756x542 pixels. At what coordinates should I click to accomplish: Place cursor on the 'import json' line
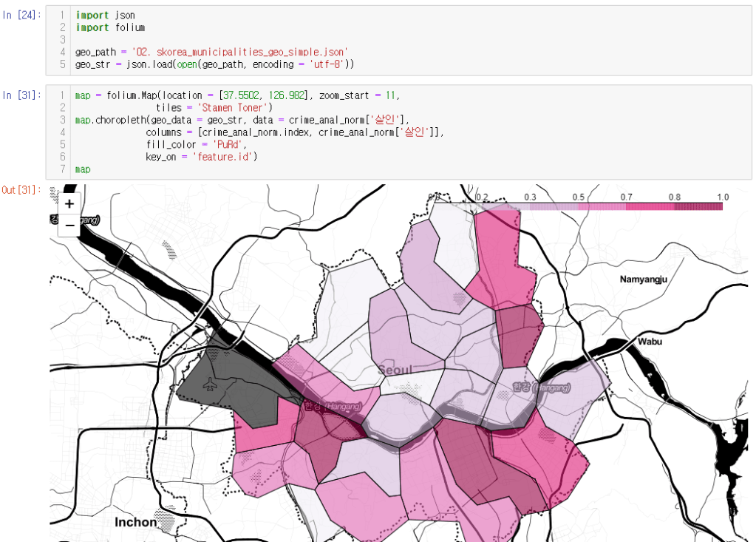tap(105, 15)
